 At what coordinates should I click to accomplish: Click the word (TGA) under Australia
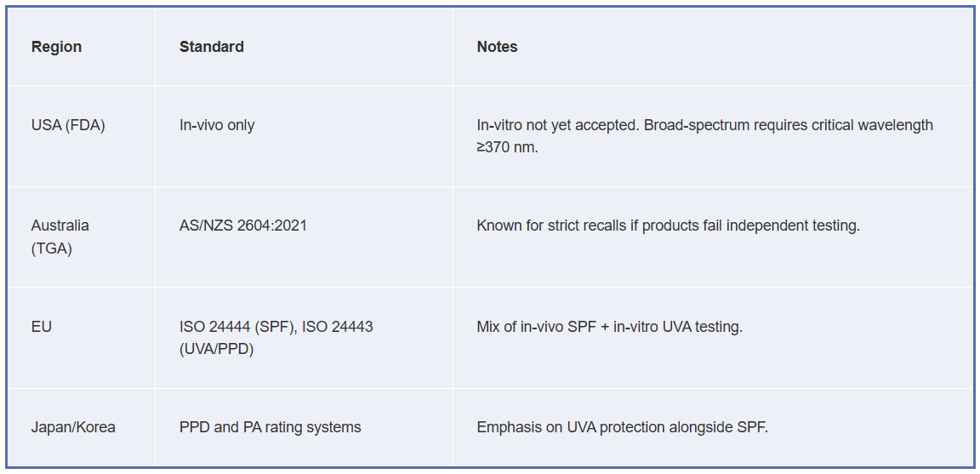click(x=51, y=248)
